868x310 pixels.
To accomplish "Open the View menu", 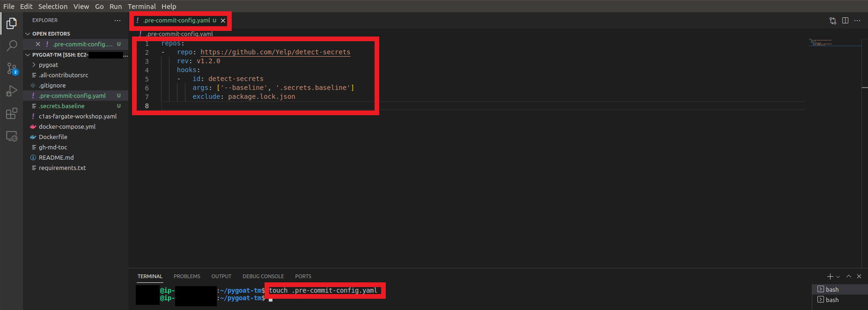I will point(81,6).
